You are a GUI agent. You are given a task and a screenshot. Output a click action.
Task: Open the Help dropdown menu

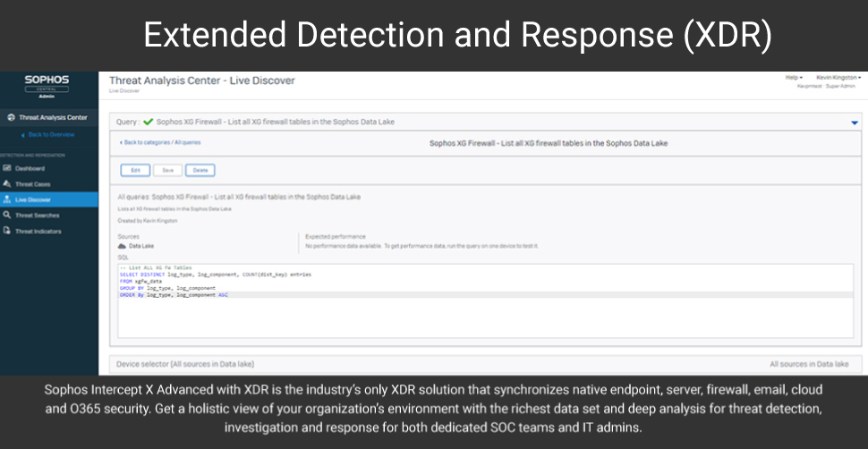[794, 78]
